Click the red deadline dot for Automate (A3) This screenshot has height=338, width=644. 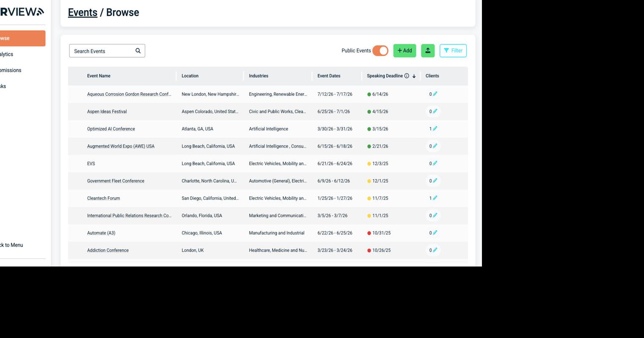click(x=369, y=233)
